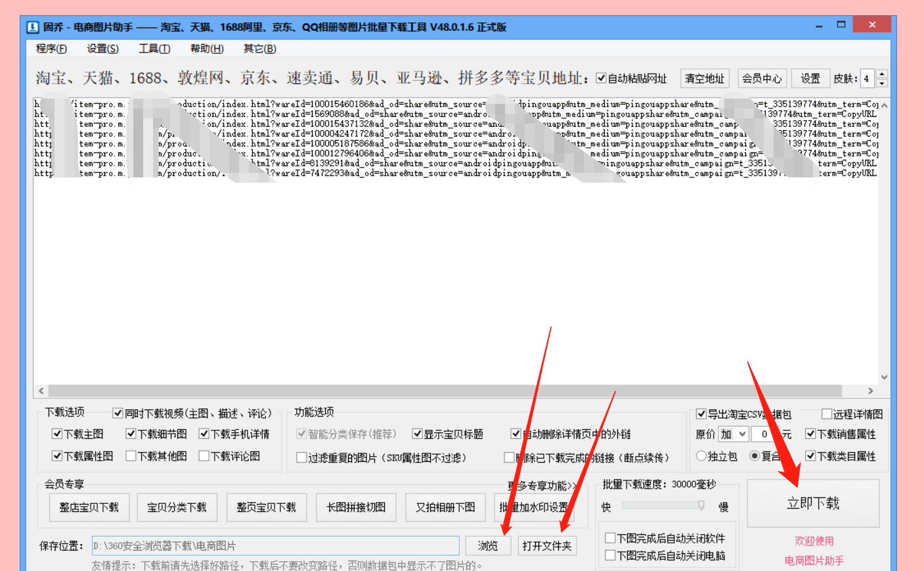Click horizontal scrollbar left arrow
The width and height of the screenshot is (924, 571).
pyautogui.click(x=41, y=390)
